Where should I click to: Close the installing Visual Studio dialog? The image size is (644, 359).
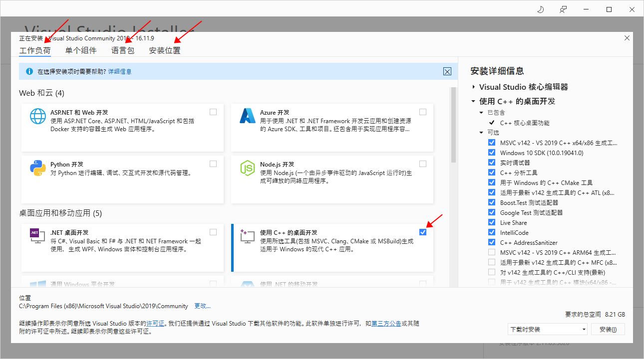(627, 38)
